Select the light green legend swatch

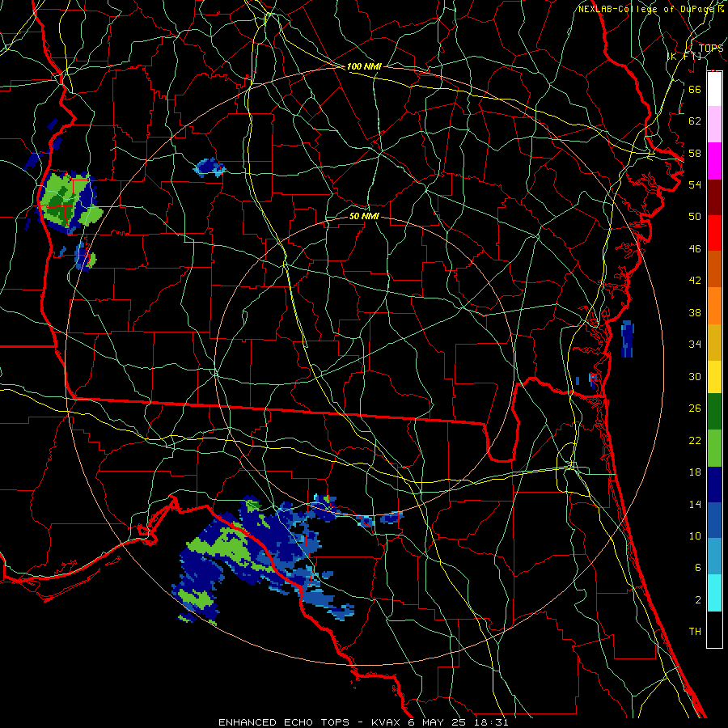click(714, 448)
